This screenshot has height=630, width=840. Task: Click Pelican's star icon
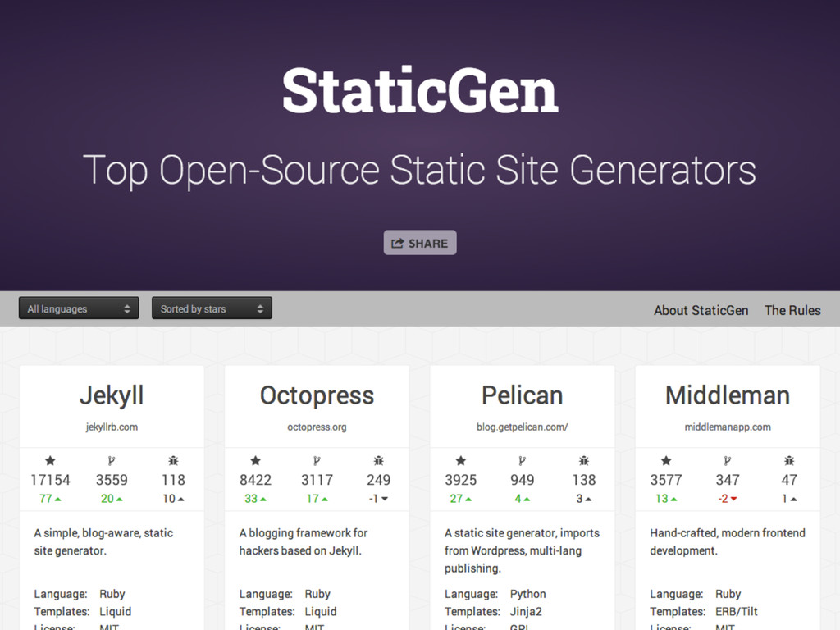[x=461, y=461]
